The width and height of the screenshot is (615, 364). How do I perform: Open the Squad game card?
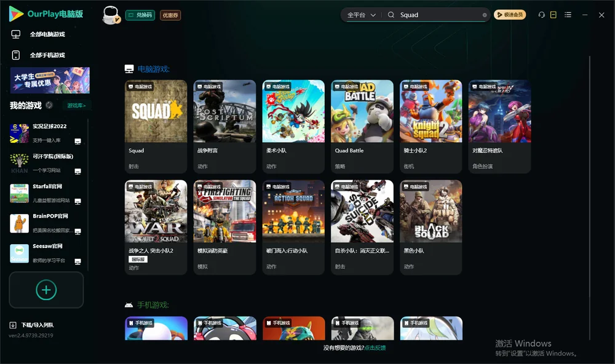(156, 126)
